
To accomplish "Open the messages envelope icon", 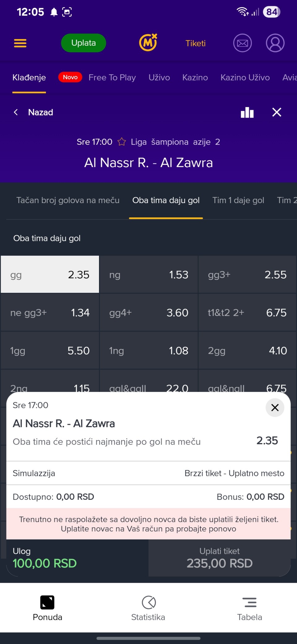I will (242, 43).
